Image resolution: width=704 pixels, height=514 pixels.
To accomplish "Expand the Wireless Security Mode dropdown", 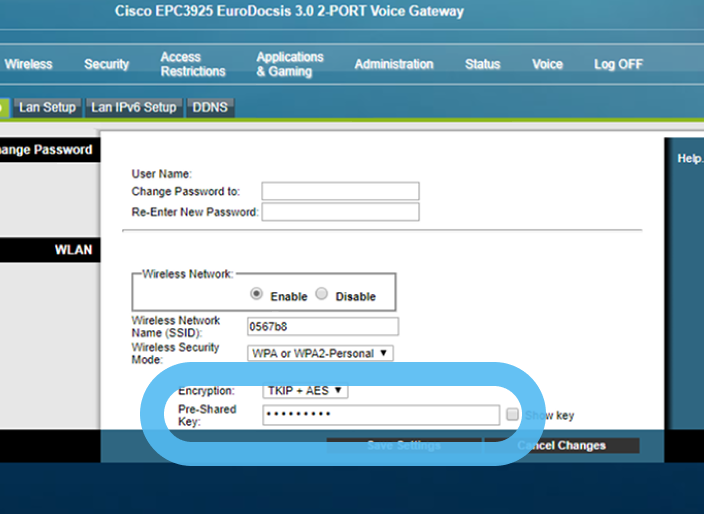I will pos(320,353).
